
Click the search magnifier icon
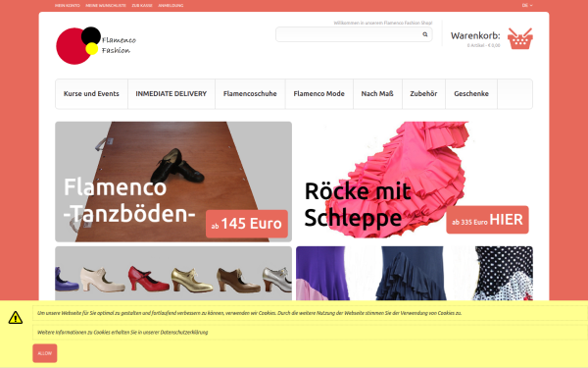tap(425, 34)
